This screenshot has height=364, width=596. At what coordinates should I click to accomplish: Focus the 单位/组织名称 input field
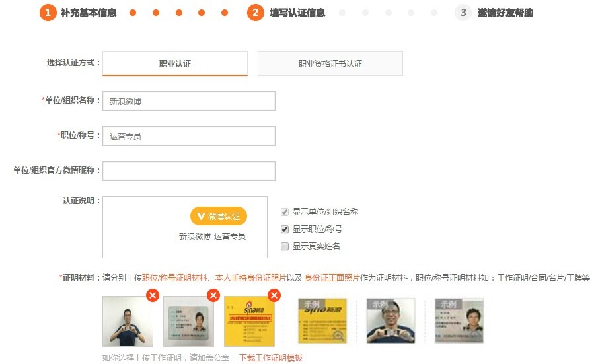[x=189, y=101]
